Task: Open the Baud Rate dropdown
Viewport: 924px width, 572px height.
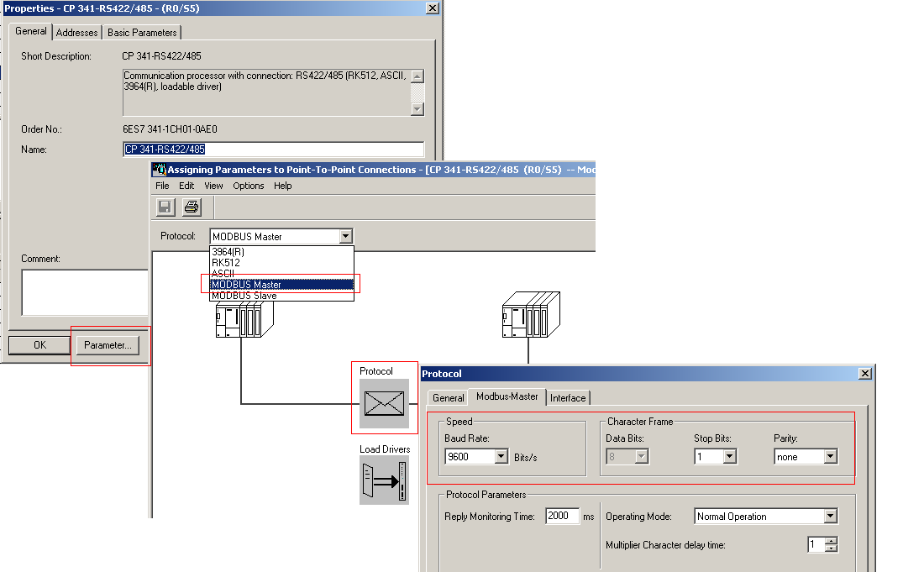Action: tap(501, 457)
